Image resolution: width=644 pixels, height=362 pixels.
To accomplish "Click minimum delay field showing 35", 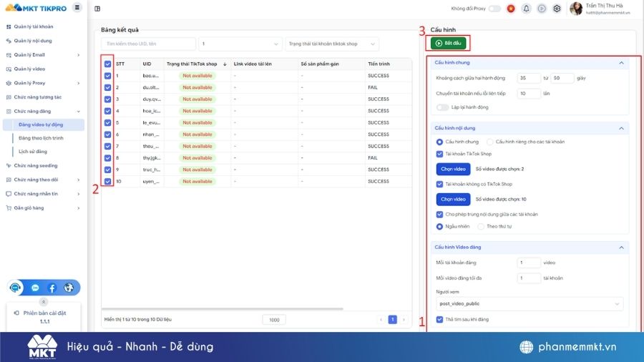I will pos(529,78).
